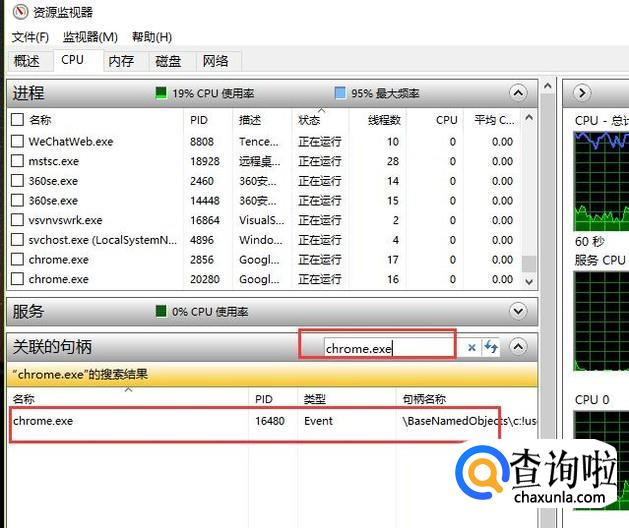Tick the mstsc.exe process checkbox
Screen dimensions: 629x528
(x=17, y=161)
